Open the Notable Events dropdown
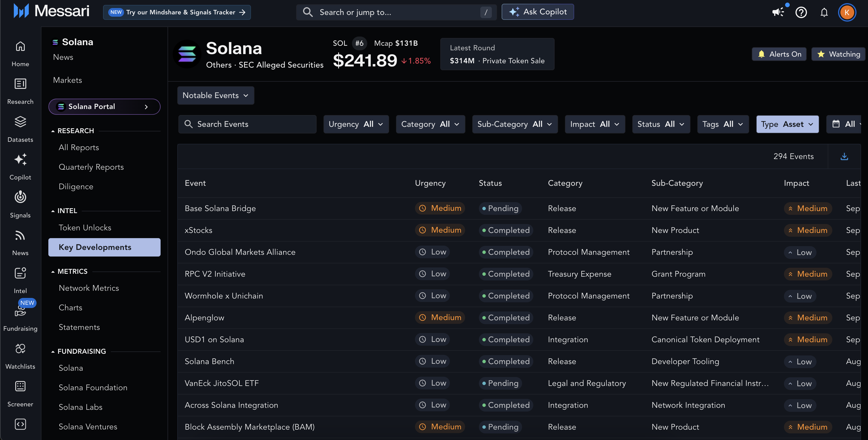 (x=216, y=95)
